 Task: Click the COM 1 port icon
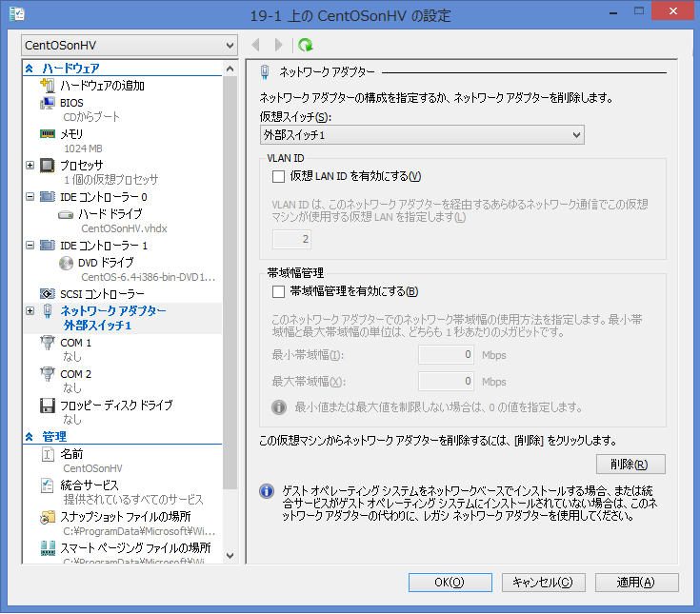(x=48, y=343)
